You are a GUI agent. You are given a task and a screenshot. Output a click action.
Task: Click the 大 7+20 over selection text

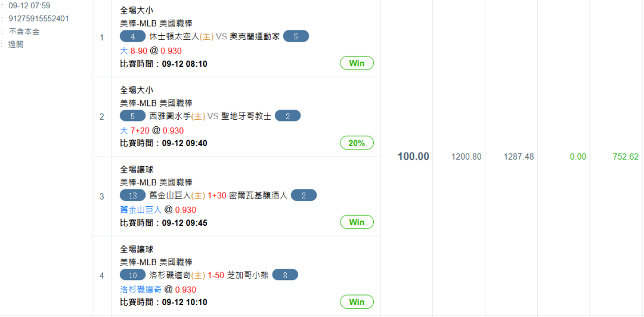(135, 130)
